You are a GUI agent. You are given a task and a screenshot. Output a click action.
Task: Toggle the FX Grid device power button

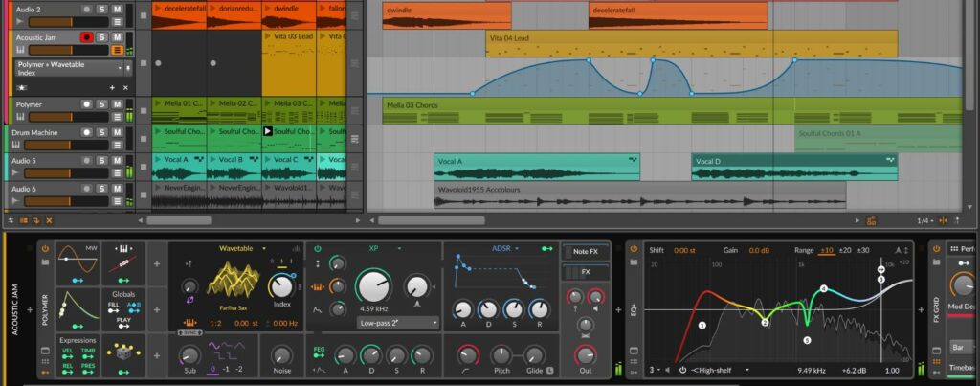pos(936,248)
